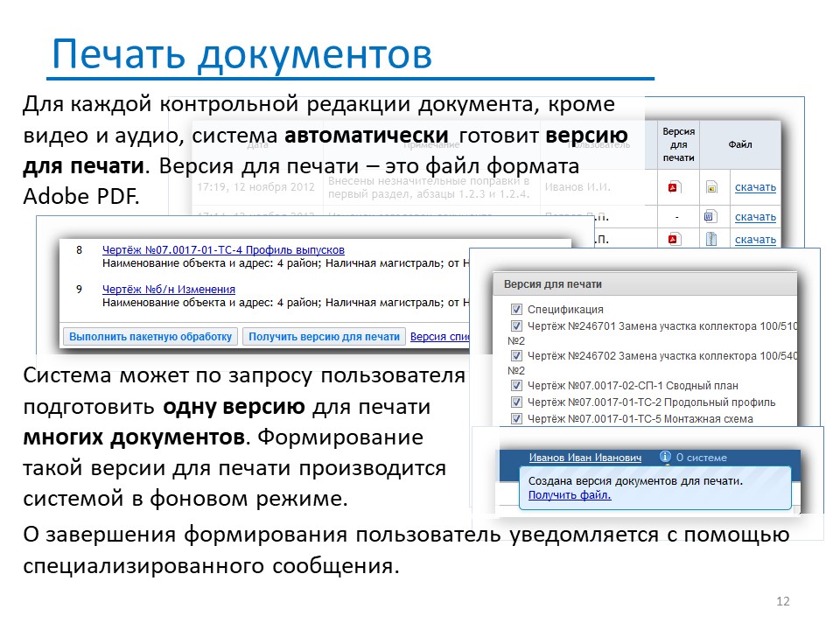The width and height of the screenshot is (840, 630).
Task: Click the slide page number 12
Action: [782, 601]
